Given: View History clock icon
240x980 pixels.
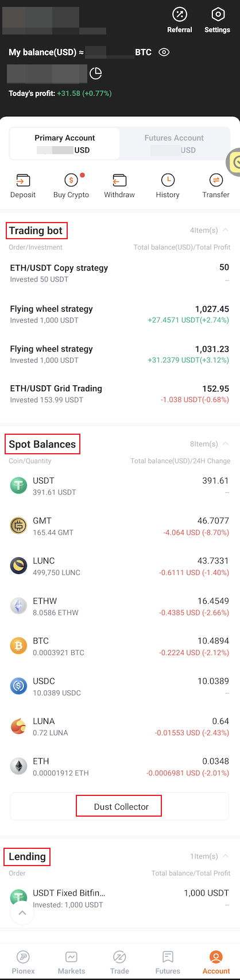Looking at the screenshot, I should (x=168, y=181).
